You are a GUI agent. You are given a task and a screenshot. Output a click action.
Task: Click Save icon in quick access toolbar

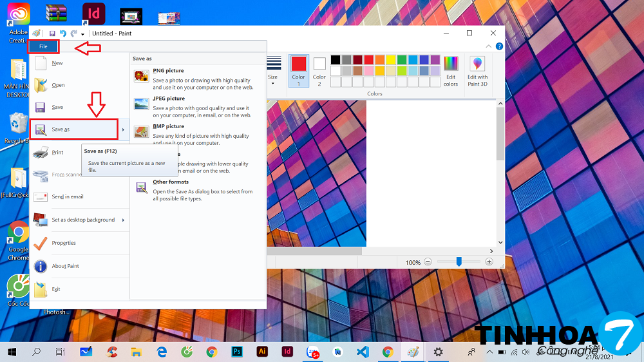point(52,33)
